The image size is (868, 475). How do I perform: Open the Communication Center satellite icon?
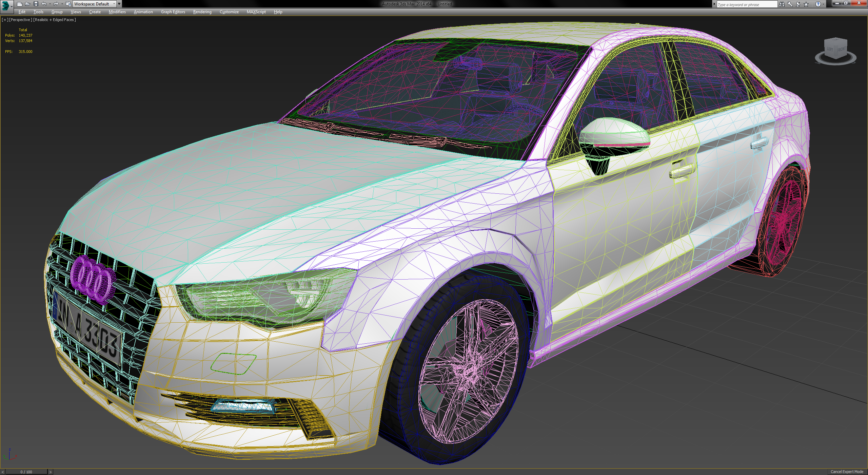(x=798, y=4)
